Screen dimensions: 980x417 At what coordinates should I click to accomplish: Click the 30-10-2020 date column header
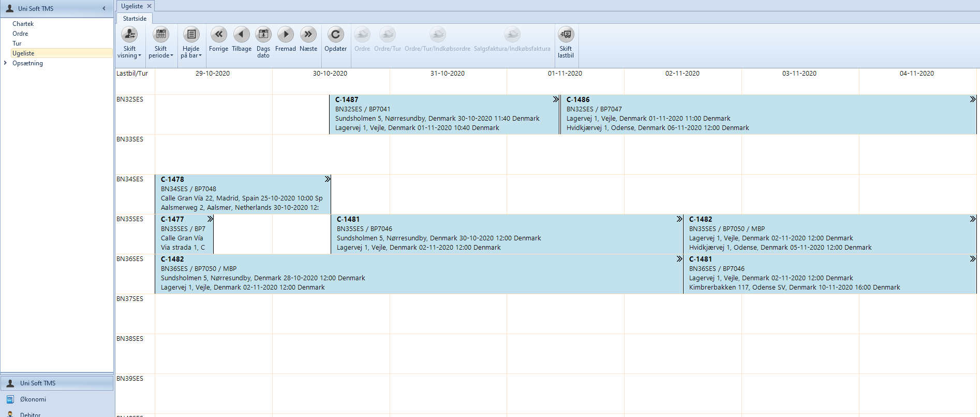(x=330, y=74)
